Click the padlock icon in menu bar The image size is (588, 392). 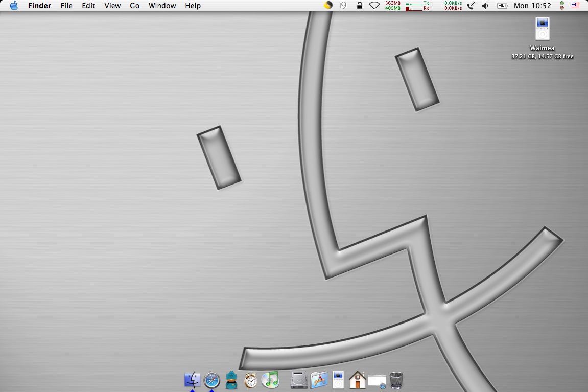pos(359,6)
